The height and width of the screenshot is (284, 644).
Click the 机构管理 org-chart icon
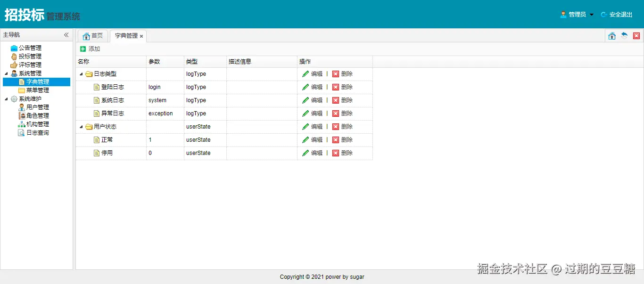click(22, 124)
